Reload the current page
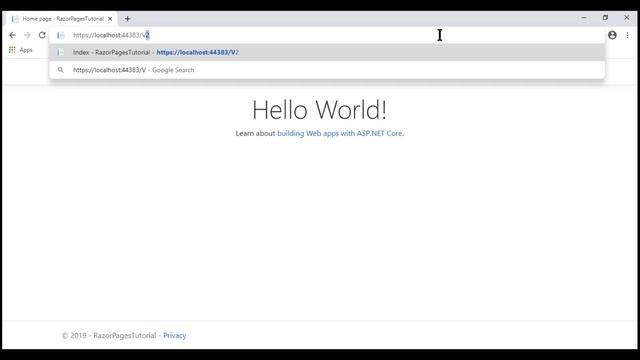Screen dimensions: 640x360 42,35
